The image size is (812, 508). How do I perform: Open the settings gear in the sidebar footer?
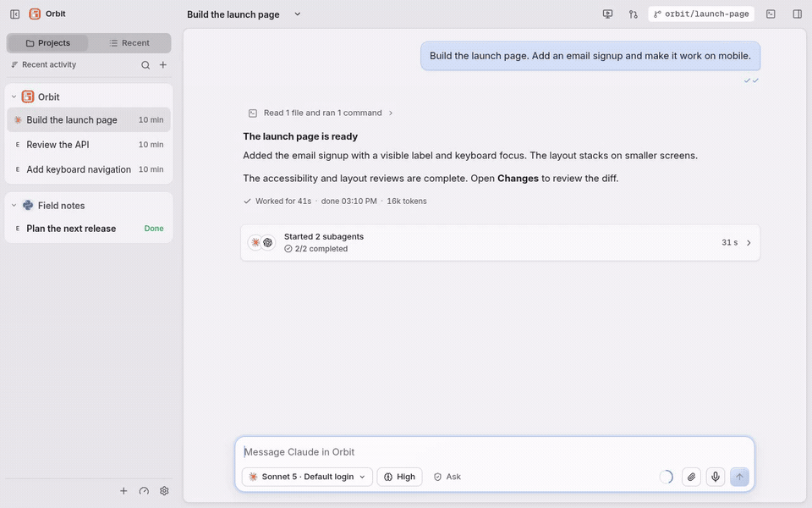tap(164, 491)
